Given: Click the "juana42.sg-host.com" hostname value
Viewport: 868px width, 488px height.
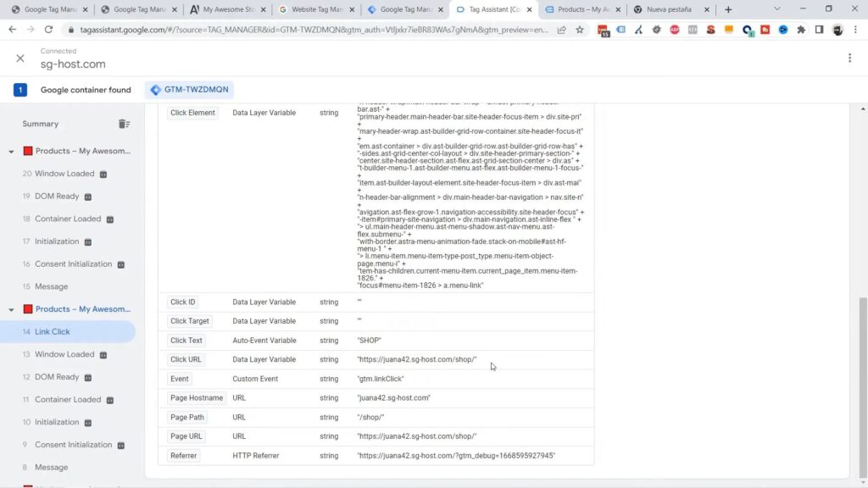Looking at the screenshot, I should [x=393, y=398].
